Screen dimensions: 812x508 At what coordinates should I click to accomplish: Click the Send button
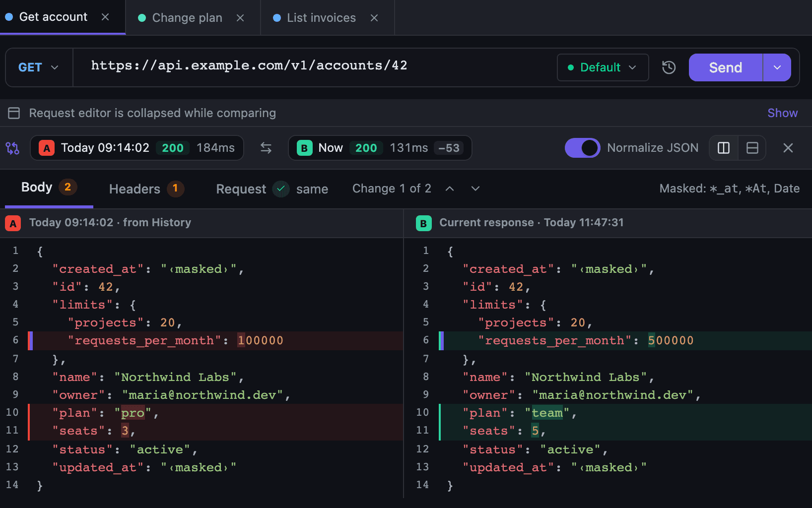coord(725,67)
